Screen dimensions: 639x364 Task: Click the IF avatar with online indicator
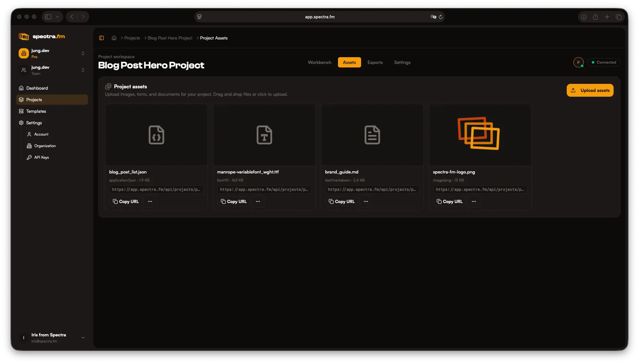[579, 62]
